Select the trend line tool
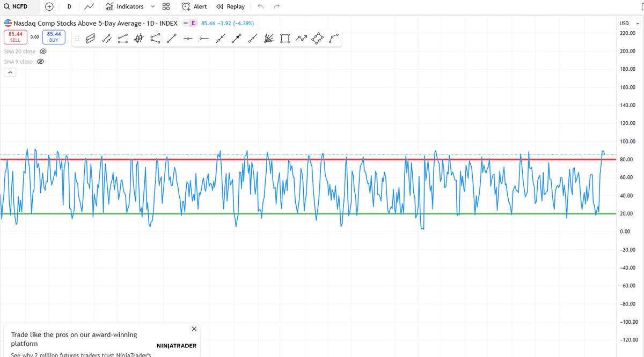The image size is (644, 357). pos(172,39)
